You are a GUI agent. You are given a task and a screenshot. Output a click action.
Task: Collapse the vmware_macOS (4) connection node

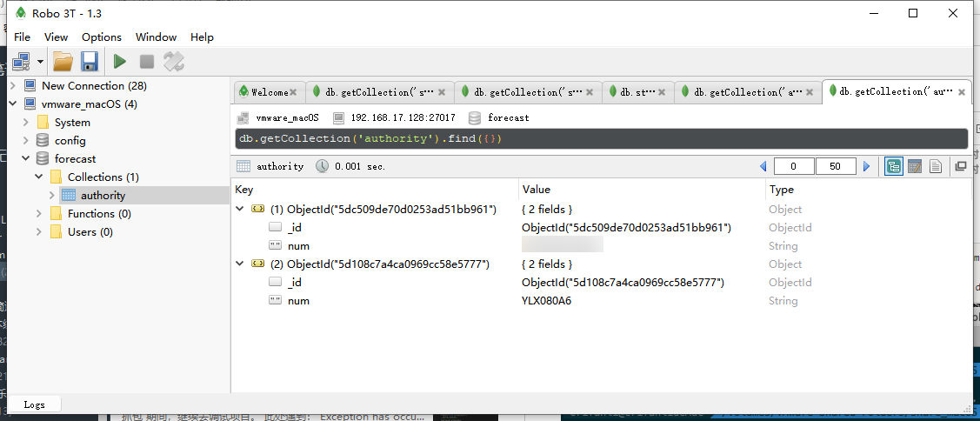point(12,104)
